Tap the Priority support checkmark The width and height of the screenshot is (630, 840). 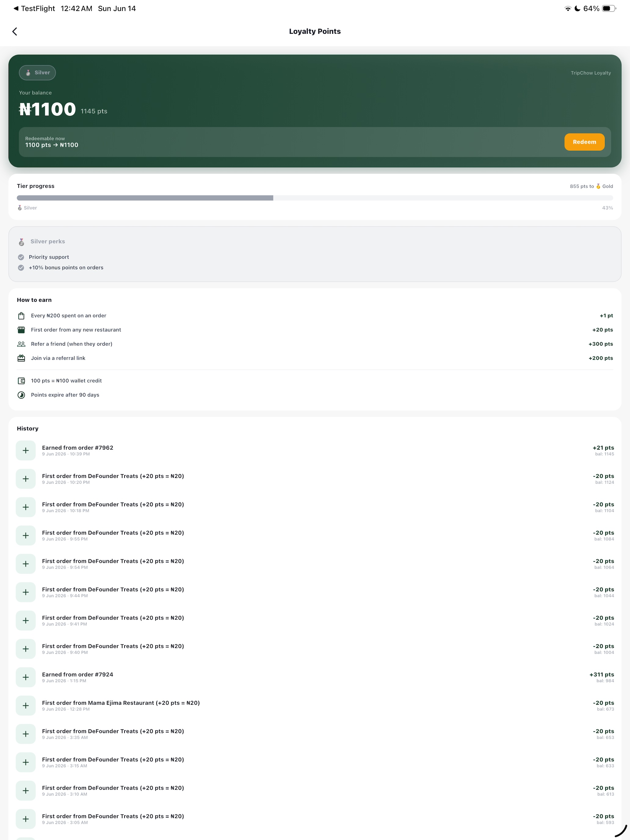(21, 257)
